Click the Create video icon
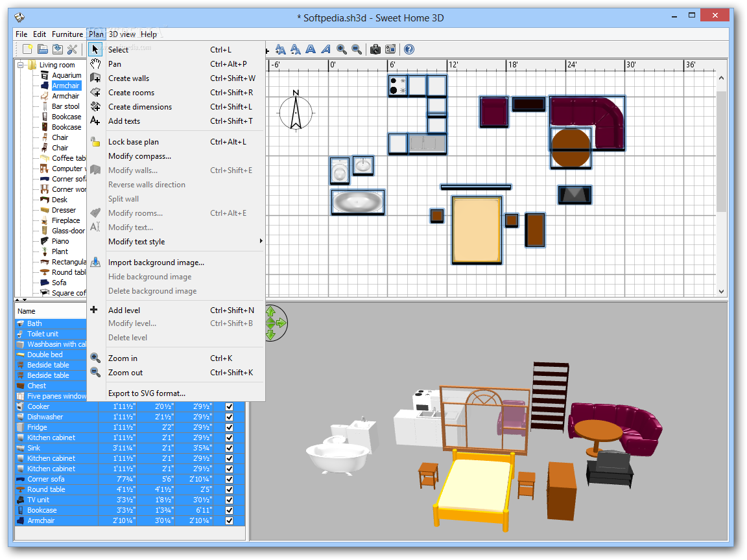This screenshot has width=747, height=560. pos(390,49)
